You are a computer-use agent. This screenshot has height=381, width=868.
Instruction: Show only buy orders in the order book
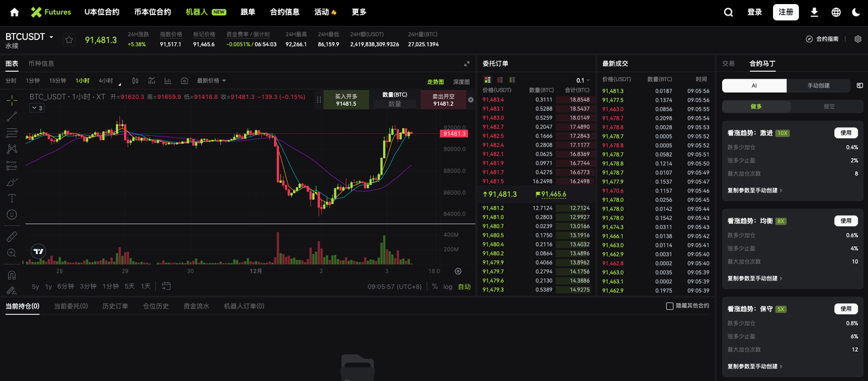(x=513, y=80)
